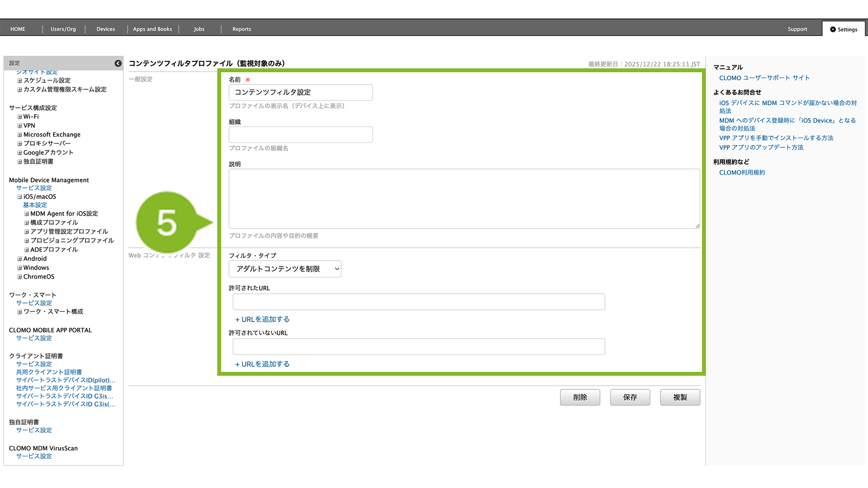Expand the Wi-Fi tree node

tap(20, 117)
